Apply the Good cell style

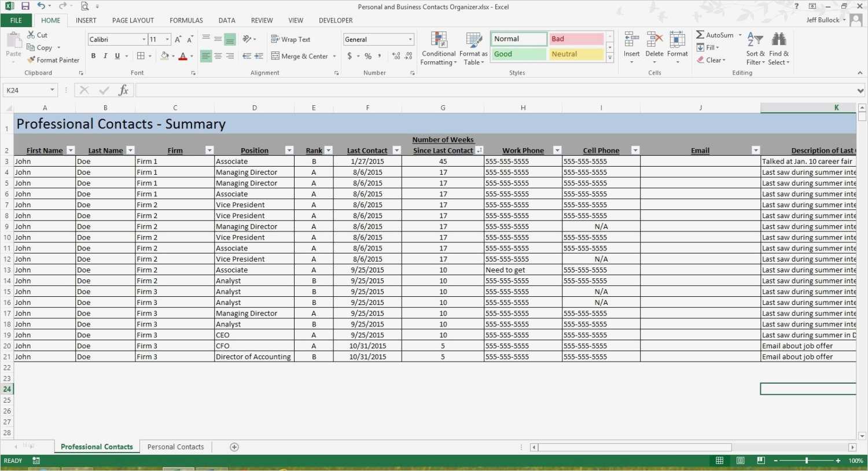[x=519, y=54]
